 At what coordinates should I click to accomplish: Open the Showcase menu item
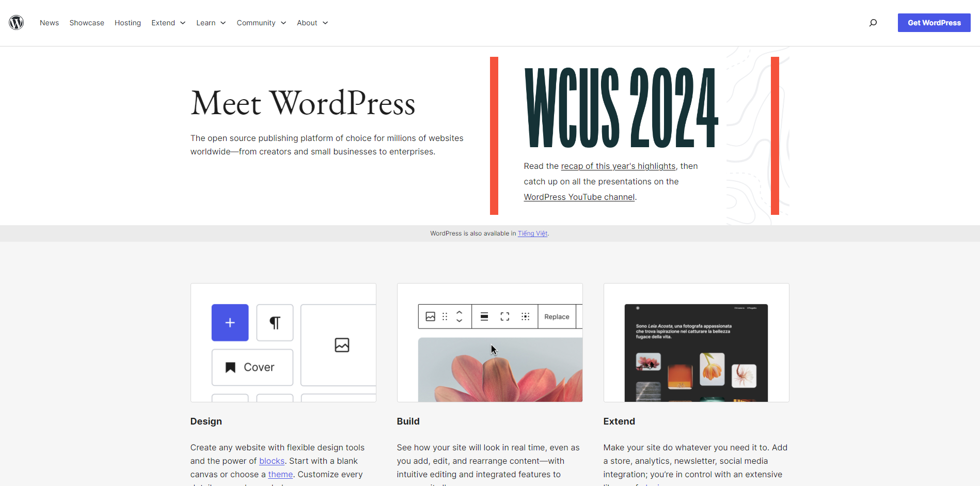click(87, 23)
